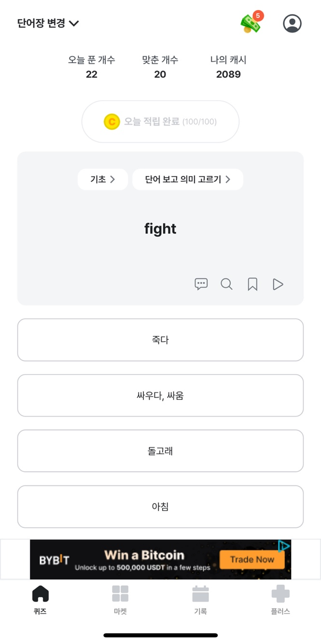Expand the 단어 보고 의미 고르기 mode

coord(187,179)
